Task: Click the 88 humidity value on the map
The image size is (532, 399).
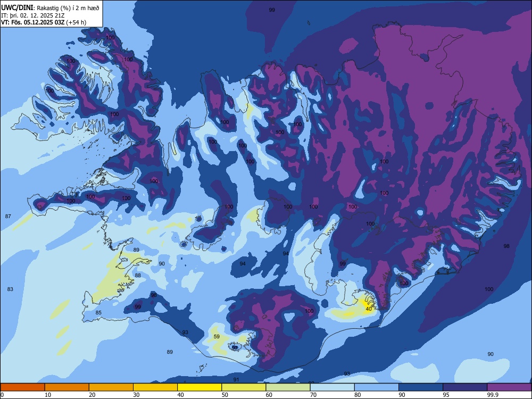Action: pyautogui.click(x=138, y=275)
